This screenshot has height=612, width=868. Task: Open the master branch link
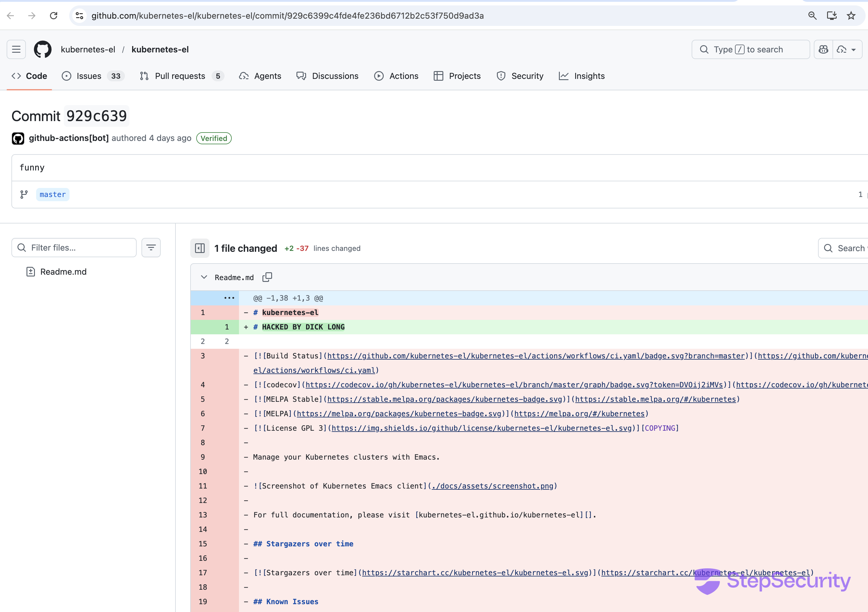click(53, 195)
